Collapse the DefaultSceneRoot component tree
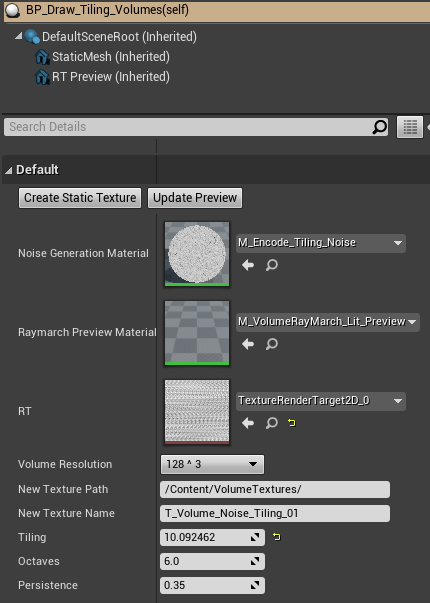The image size is (430, 603). 18,36
